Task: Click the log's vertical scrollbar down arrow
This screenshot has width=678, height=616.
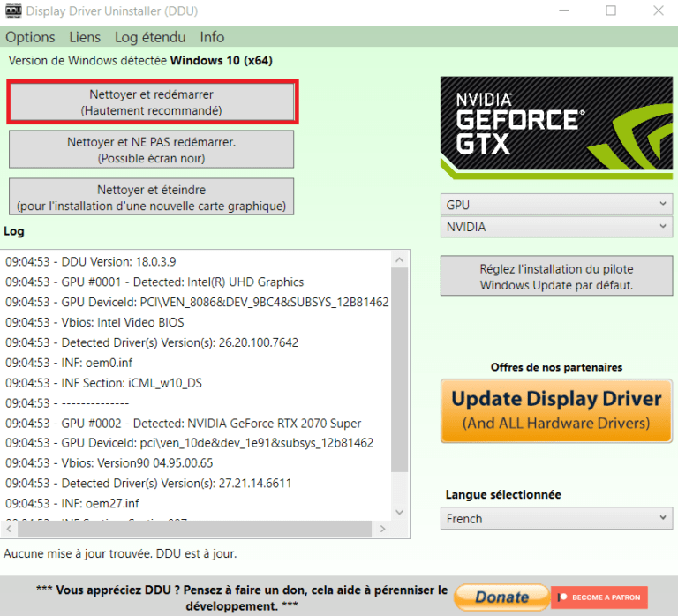Action: pyautogui.click(x=399, y=512)
